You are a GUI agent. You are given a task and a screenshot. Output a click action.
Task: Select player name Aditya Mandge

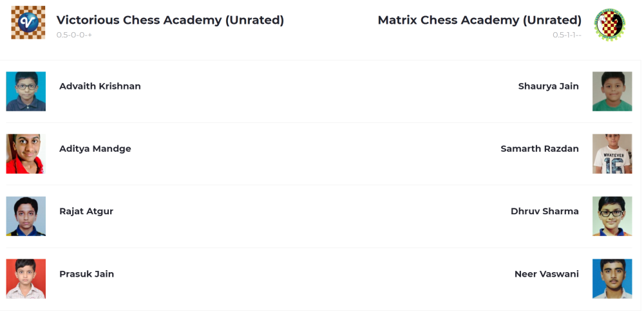click(95, 149)
